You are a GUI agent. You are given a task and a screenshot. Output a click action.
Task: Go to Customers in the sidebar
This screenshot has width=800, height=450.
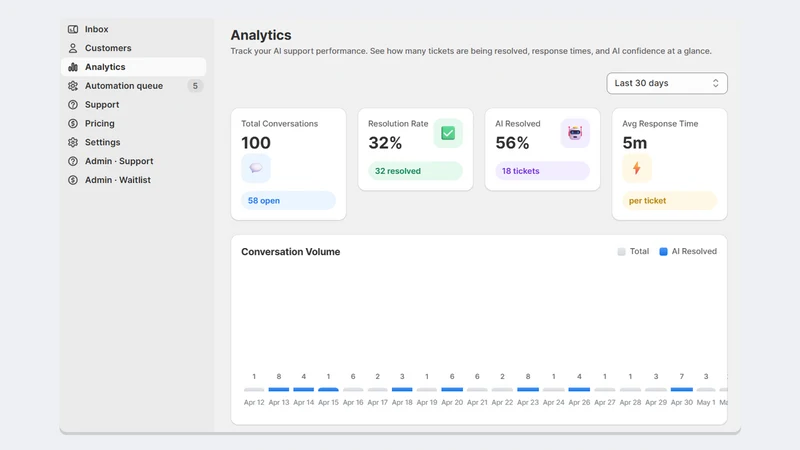[x=134, y=48]
